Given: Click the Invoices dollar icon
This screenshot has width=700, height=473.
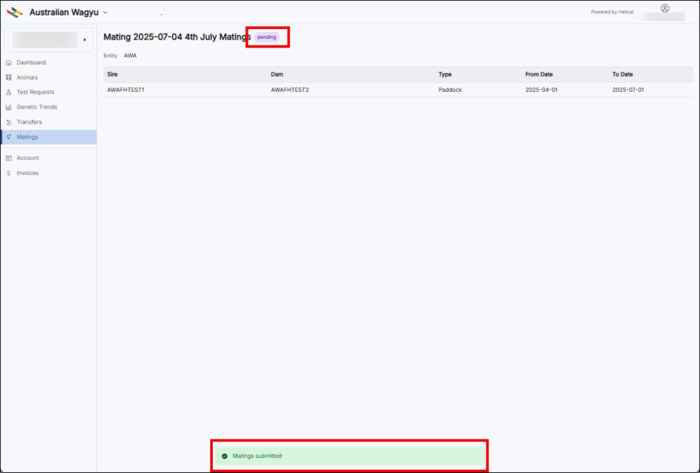Looking at the screenshot, I should 9,173.
